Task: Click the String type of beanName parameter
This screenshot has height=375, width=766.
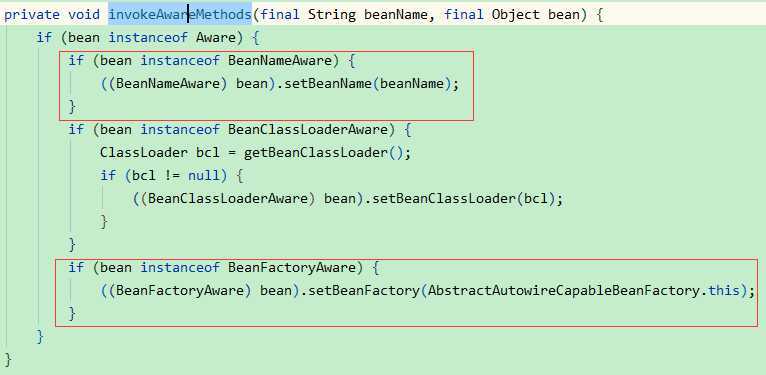Action: point(332,15)
